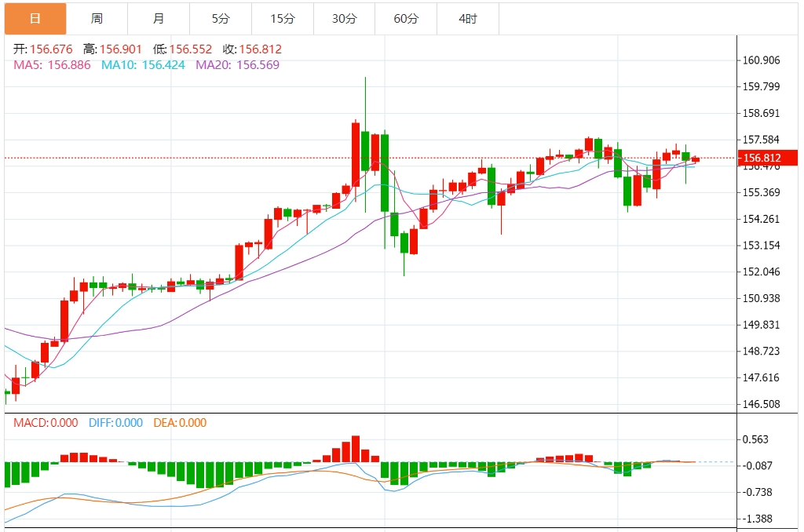Click the low price 156.552 value
Screen dimensions: 804x532
pos(191,49)
